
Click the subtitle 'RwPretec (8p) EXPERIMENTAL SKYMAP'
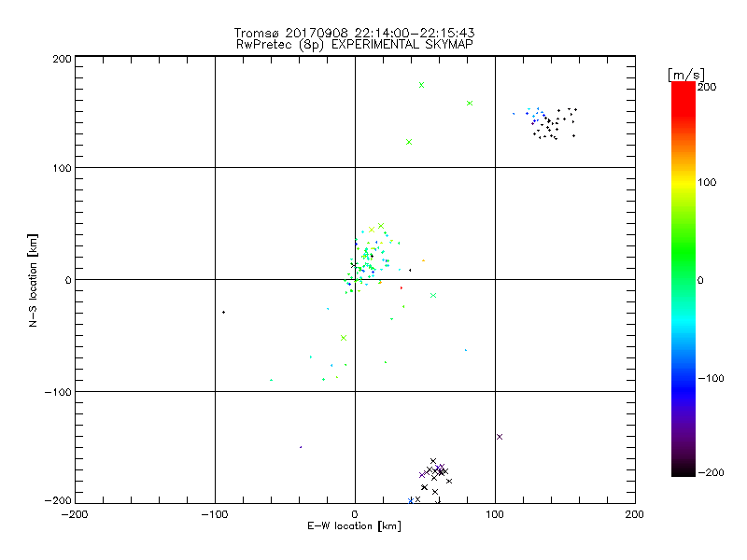(x=354, y=45)
